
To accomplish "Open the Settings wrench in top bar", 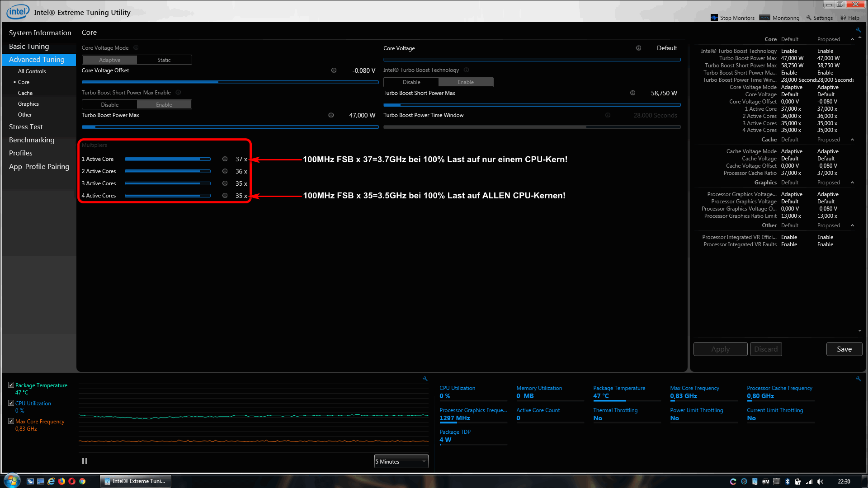I will point(809,18).
